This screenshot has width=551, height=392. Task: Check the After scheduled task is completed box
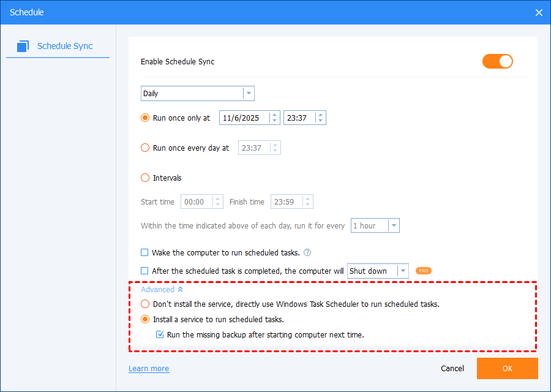tap(145, 271)
